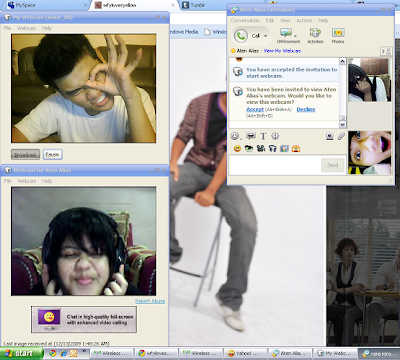Open the Photos sharing icon
400x360 pixels.
coord(338,33)
